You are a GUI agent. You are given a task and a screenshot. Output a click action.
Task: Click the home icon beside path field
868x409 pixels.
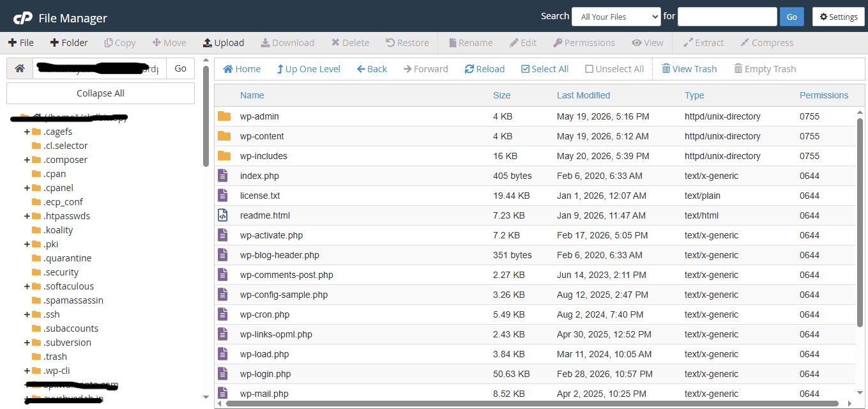[x=20, y=68]
